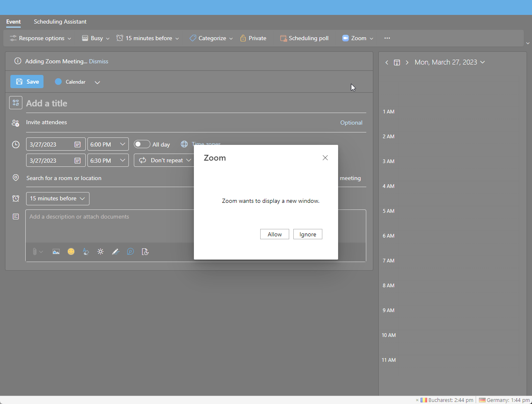532x404 pixels.
Task: Click the blue Calendar color circle
Action: (x=58, y=82)
